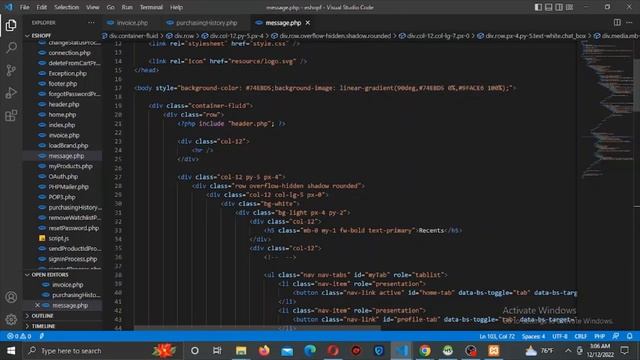Open the Windows action center icon
Screen dimensions: 640x360
(624, 351)
